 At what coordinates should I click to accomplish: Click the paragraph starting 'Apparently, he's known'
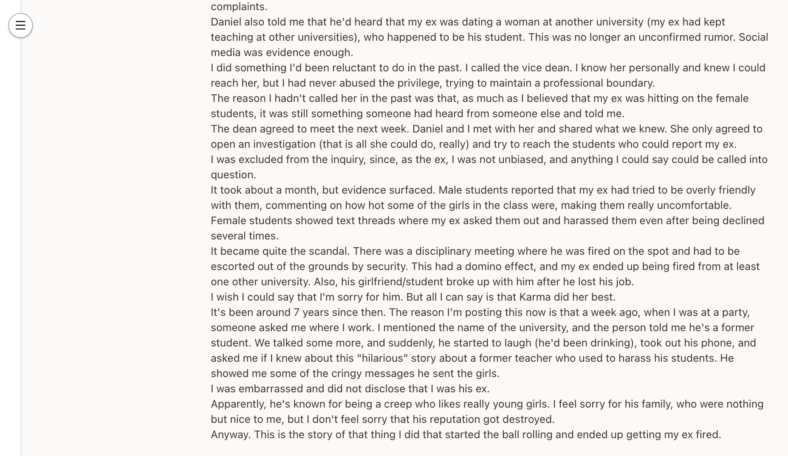pyautogui.click(x=487, y=412)
